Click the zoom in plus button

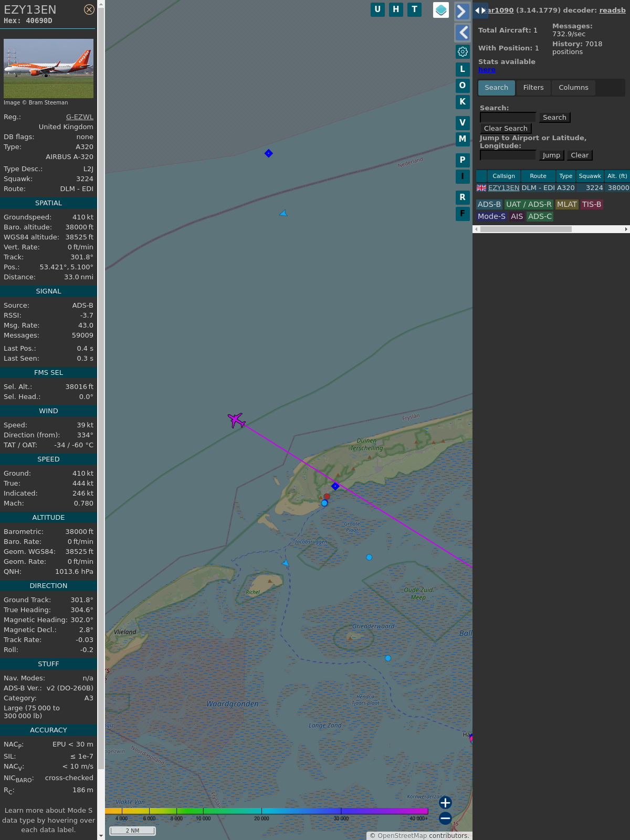click(x=445, y=803)
